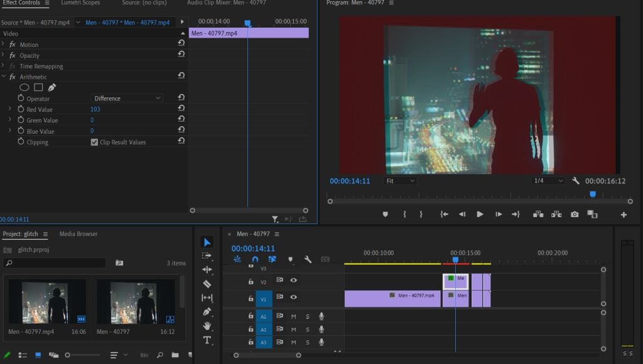Screen dimensions: 643x364
Task: Toggle the Clip Result Values checkbox
Action: 94,142
